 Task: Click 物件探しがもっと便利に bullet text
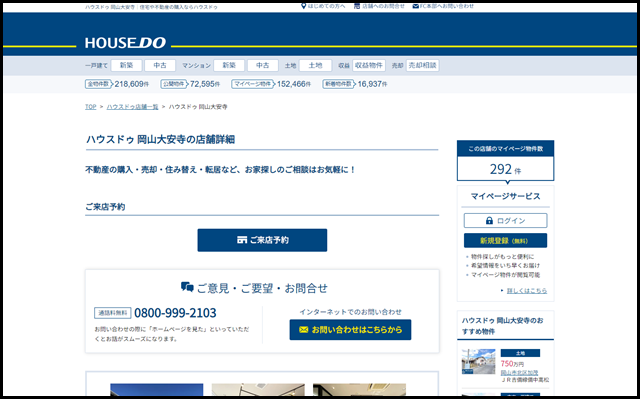pyautogui.click(x=502, y=257)
